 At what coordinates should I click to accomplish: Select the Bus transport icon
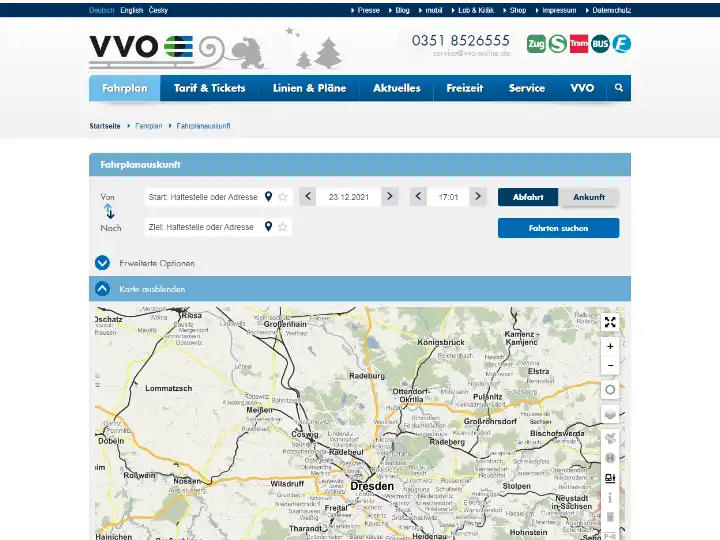pyautogui.click(x=600, y=44)
